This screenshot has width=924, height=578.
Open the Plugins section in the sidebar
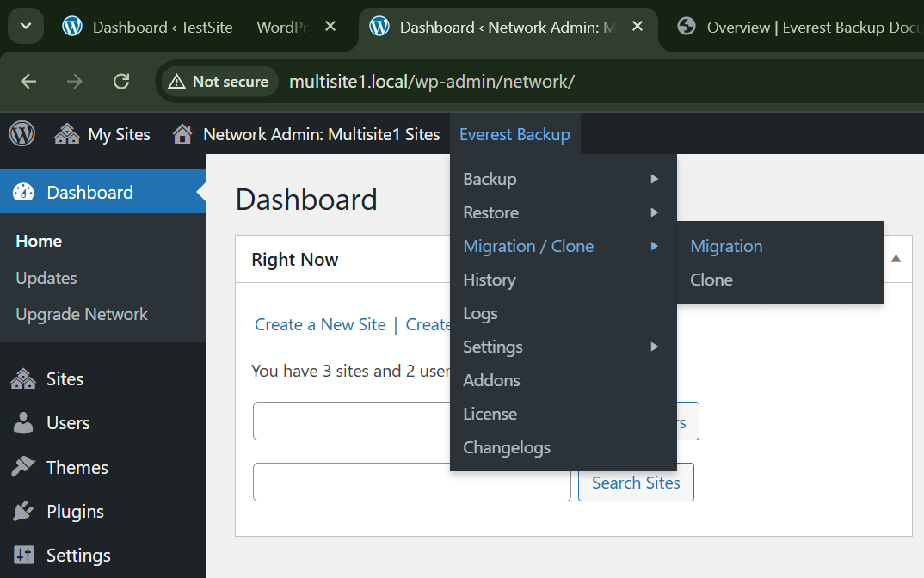[x=75, y=512]
